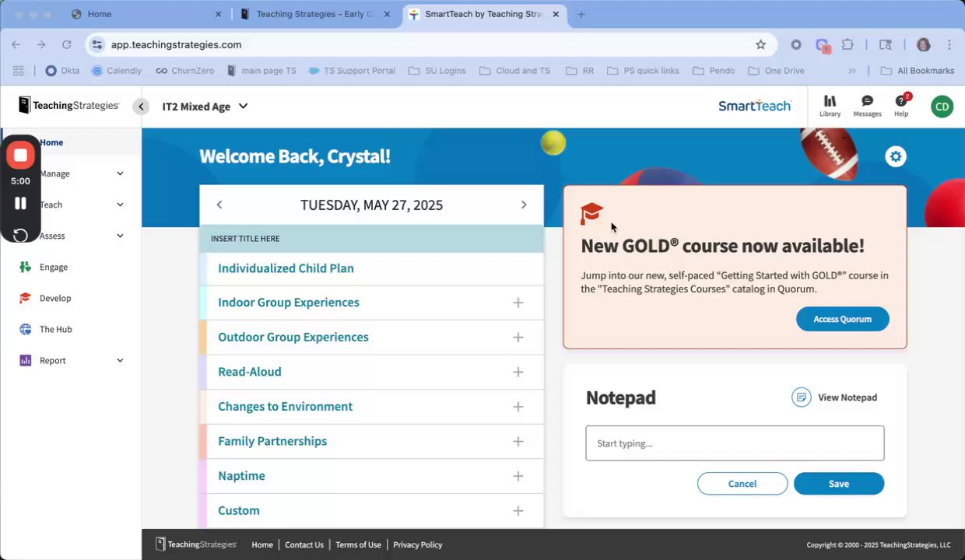Open Privacy Policy footer link
Viewport: 965px width, 560px height.
click(x=417, y=544)
